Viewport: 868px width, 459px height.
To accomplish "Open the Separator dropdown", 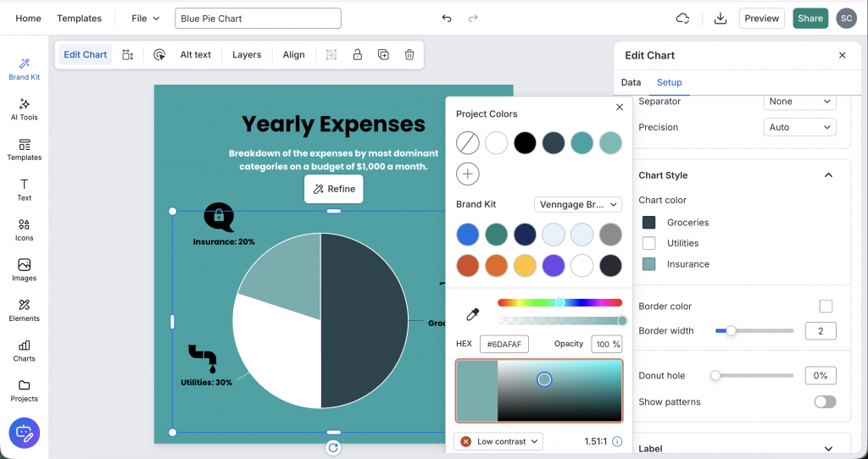I will (x=799, y=102).
